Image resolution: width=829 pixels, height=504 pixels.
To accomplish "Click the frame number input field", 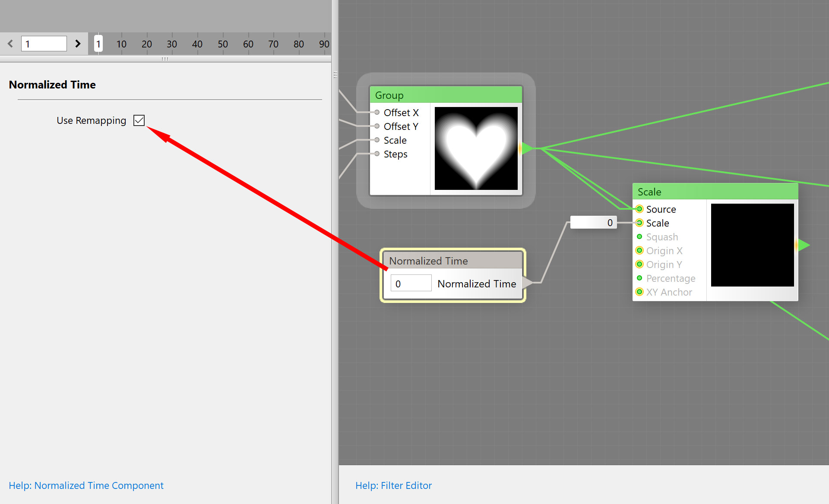I will coord(44,44).
